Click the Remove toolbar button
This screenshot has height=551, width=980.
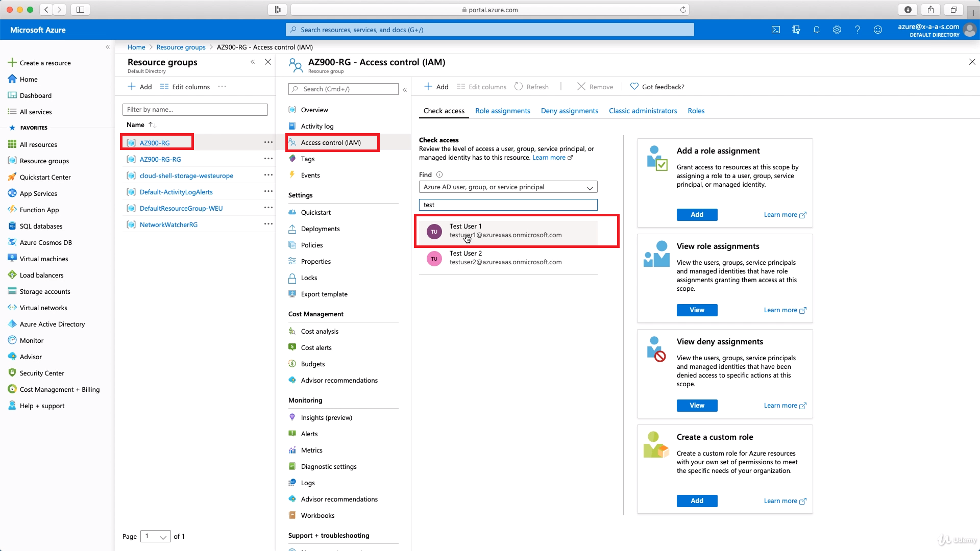(x=595, y=87)
